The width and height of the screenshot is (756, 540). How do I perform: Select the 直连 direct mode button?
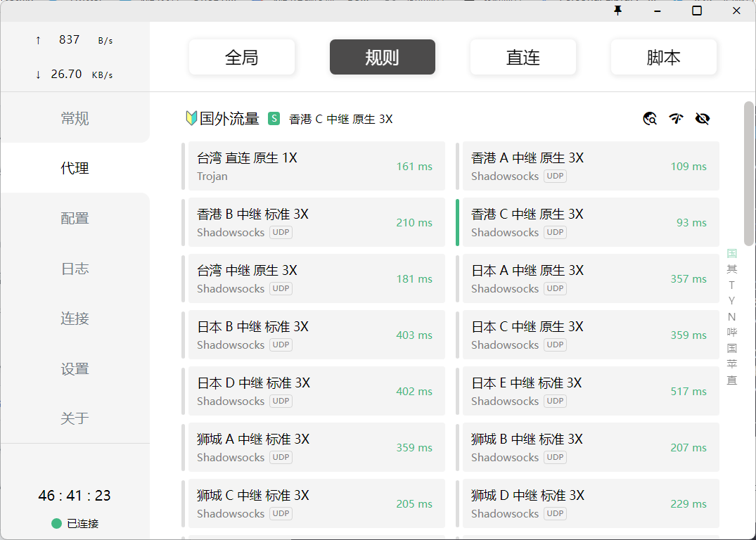[x=523, y=57]
